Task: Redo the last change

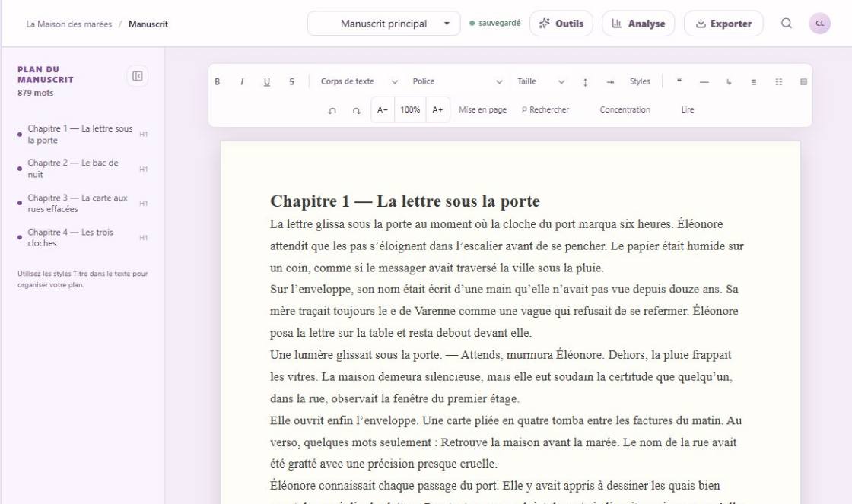Action: (357, 110)
